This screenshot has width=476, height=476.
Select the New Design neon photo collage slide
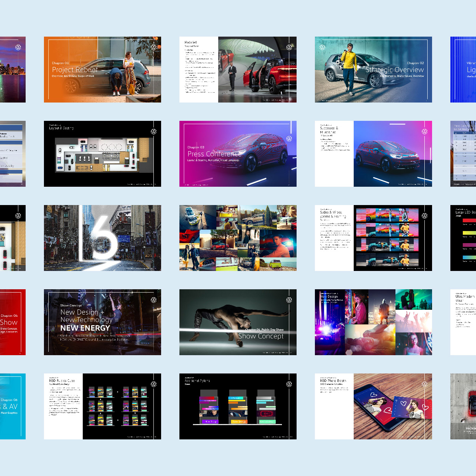pos(373,322)
